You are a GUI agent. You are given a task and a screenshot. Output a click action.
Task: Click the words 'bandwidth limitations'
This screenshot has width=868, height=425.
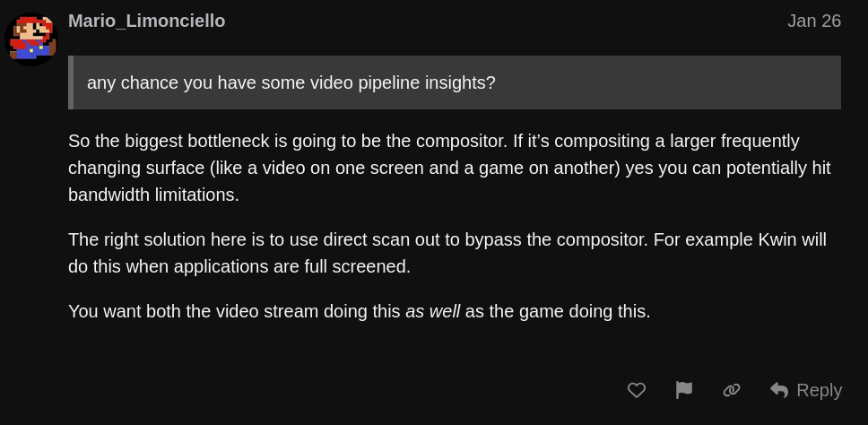tap(152, 195)
